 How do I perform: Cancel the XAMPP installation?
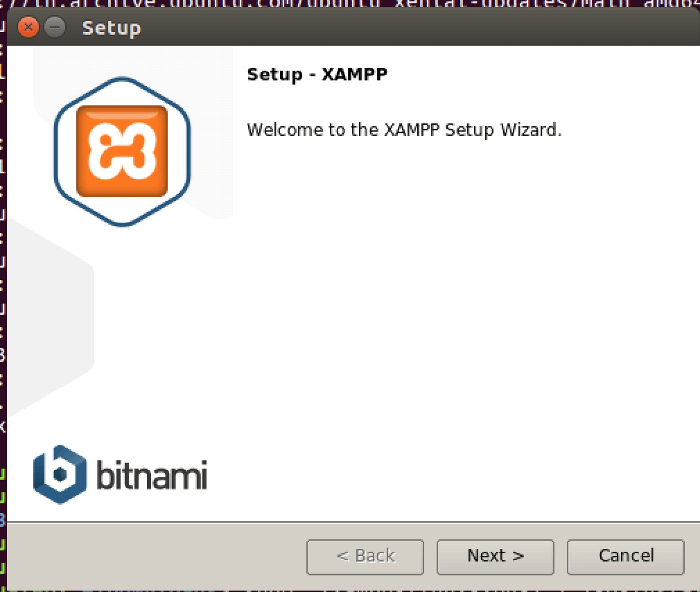[625, 556]
